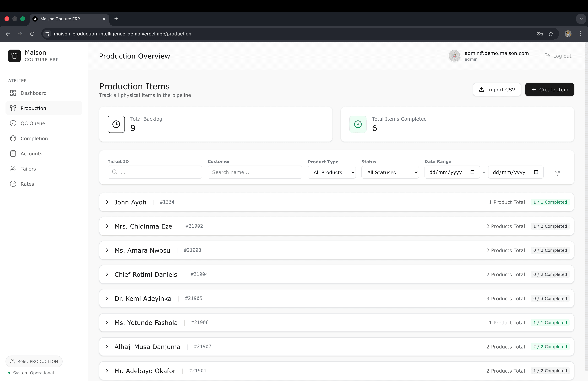Open calendar picker for end date
Image resolution: width=588 pixels, height=381 pixels.
click(536, 172)
